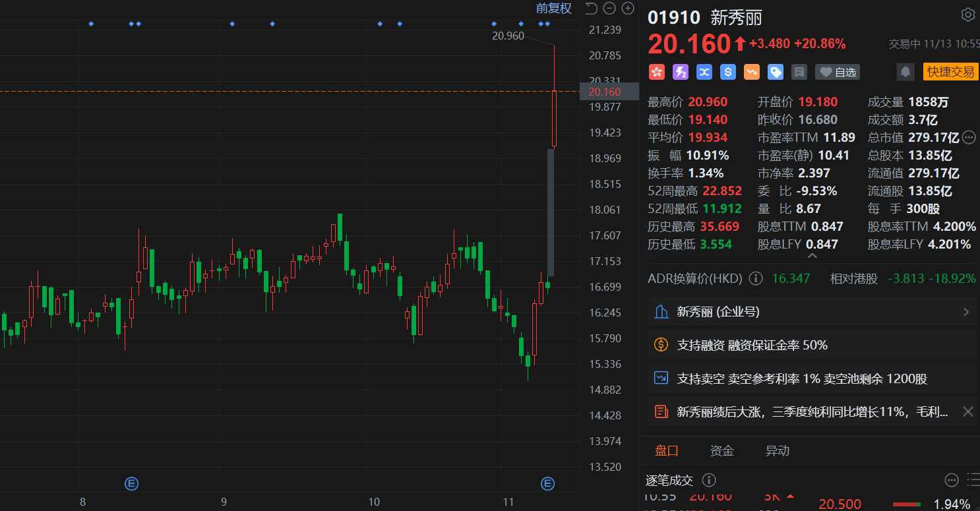980x511 pixels.
Task: Switch to the 资金 tab
Action: click(722, 450)
